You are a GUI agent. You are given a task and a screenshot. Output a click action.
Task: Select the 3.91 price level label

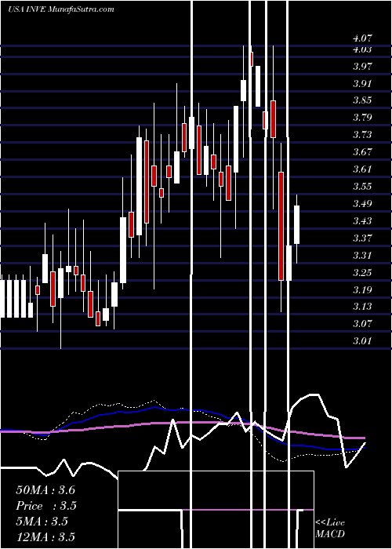click(x=362, y=83)
